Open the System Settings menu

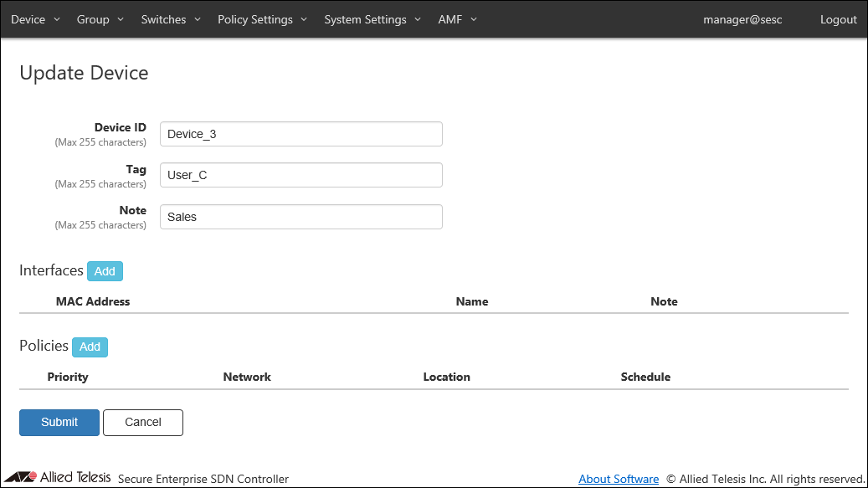pos(372,19)
